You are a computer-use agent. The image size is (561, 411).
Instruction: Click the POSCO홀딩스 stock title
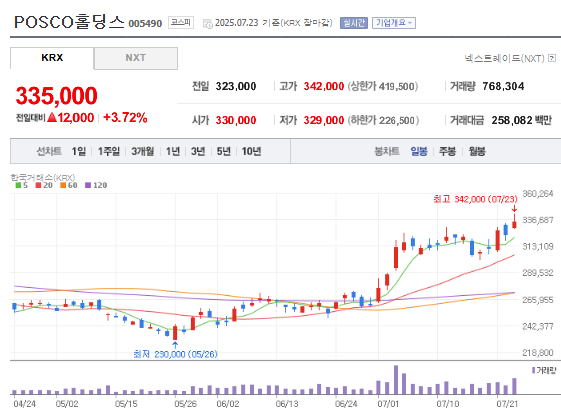point(69,22)
